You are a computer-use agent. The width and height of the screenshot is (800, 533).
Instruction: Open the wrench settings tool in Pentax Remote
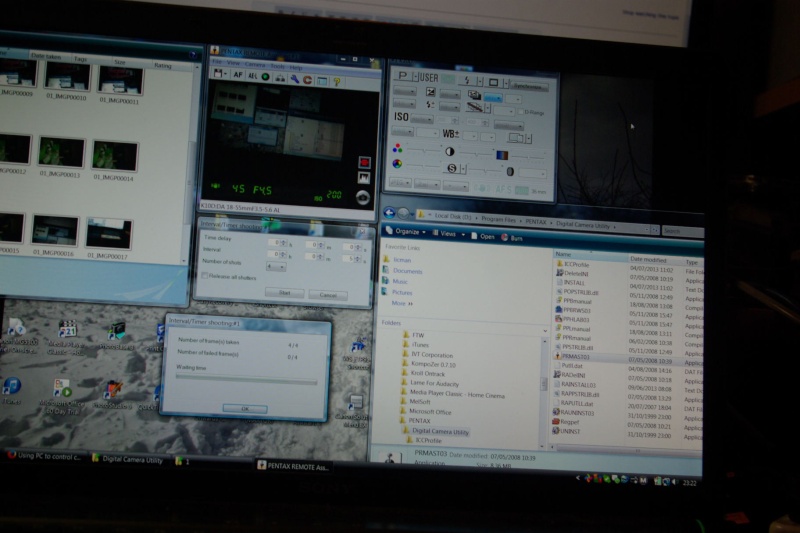click(294, 79)
